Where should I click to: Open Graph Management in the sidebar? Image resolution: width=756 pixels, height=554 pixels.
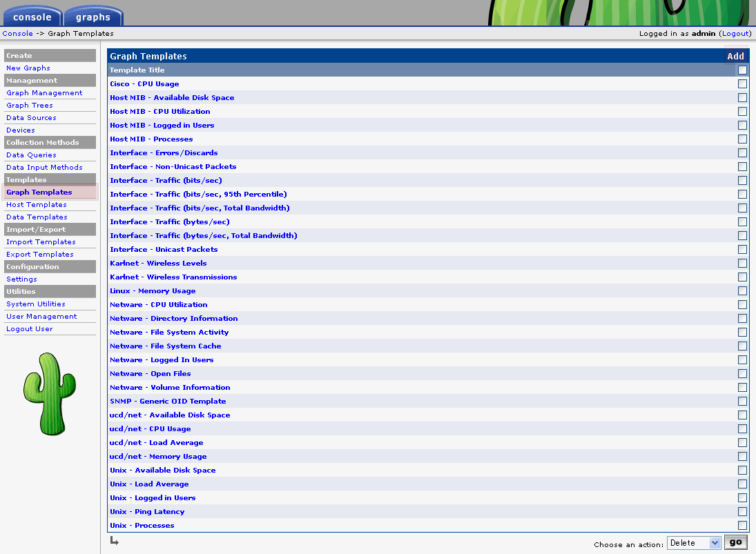44,93
